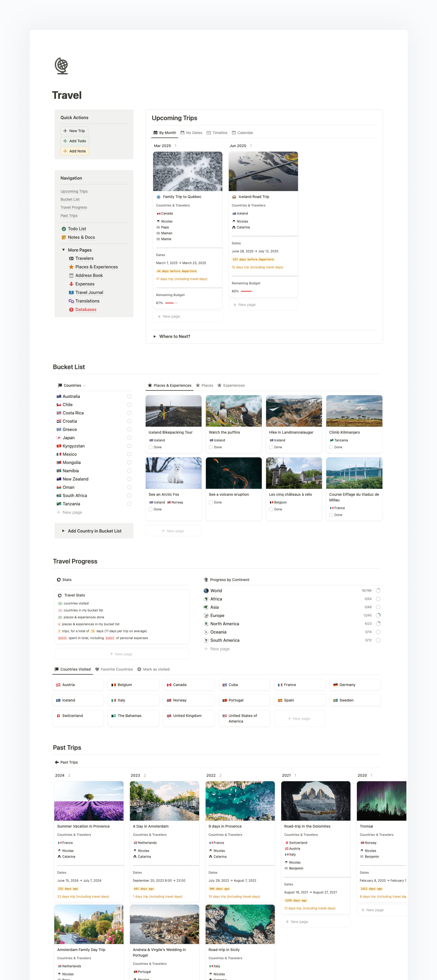Switch to the No Dates tab

191,133
